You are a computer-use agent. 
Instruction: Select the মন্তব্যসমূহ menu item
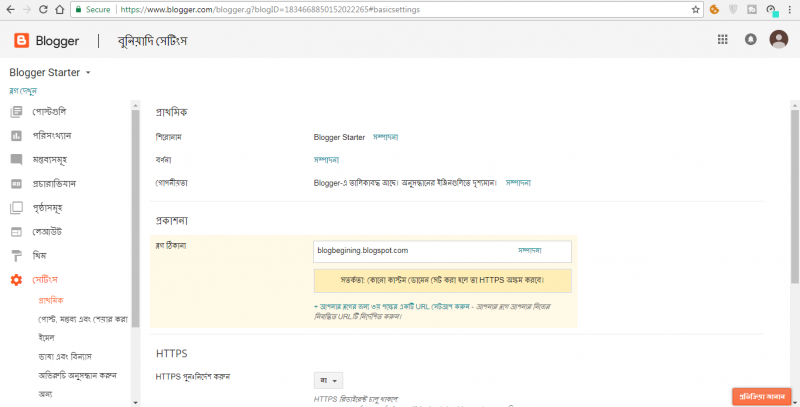pyautogui.click(x=50, y=160)
